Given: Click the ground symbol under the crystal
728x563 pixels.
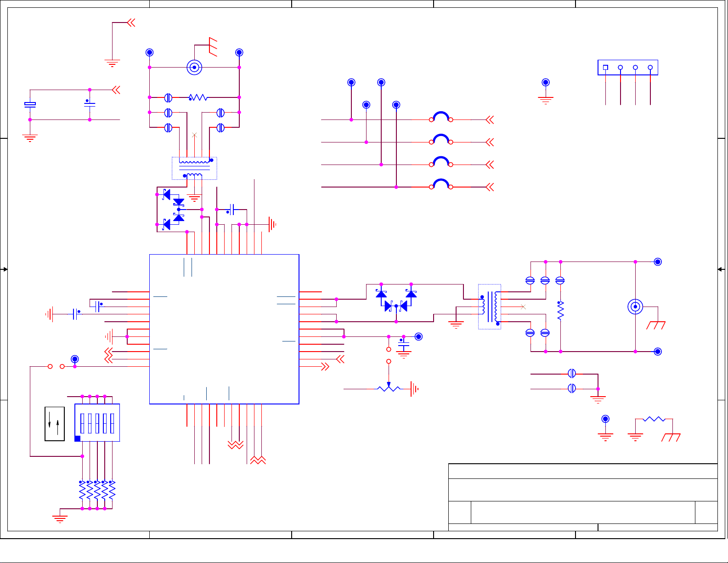Looking at the screenshot, I should coord(30,138).
